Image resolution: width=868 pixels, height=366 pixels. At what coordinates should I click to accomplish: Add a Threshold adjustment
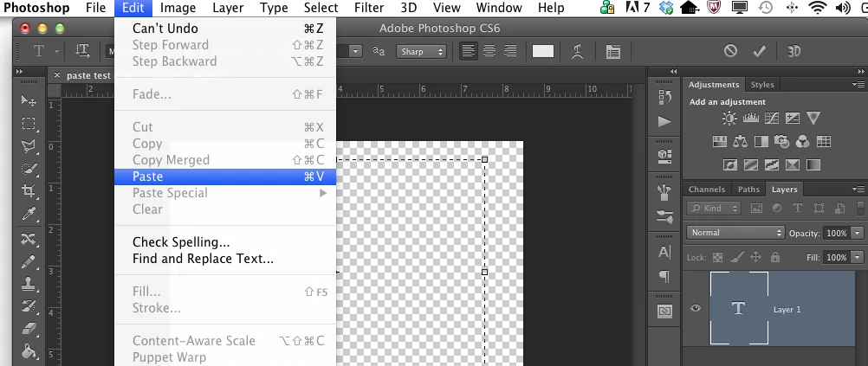(772, 164)
